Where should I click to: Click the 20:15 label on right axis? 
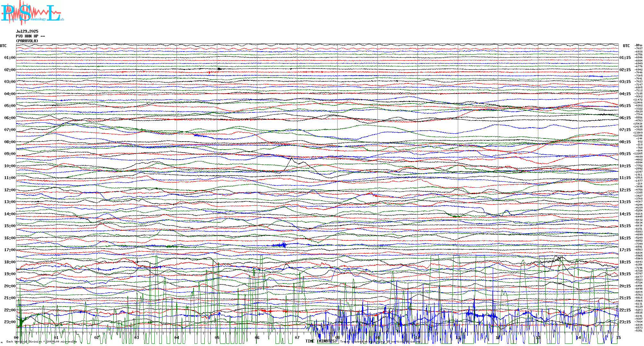pyautogui.click(x=625, y=286)
